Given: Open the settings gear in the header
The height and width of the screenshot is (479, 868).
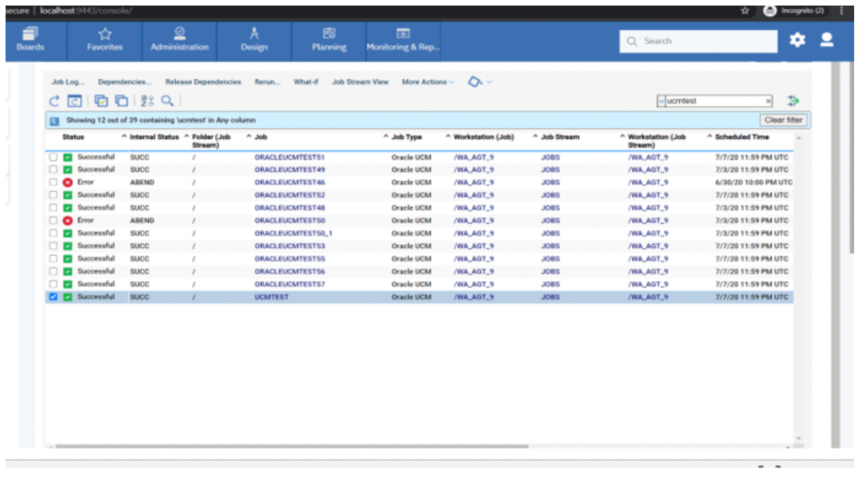Looking at the screenshot, I should (797, 41).
